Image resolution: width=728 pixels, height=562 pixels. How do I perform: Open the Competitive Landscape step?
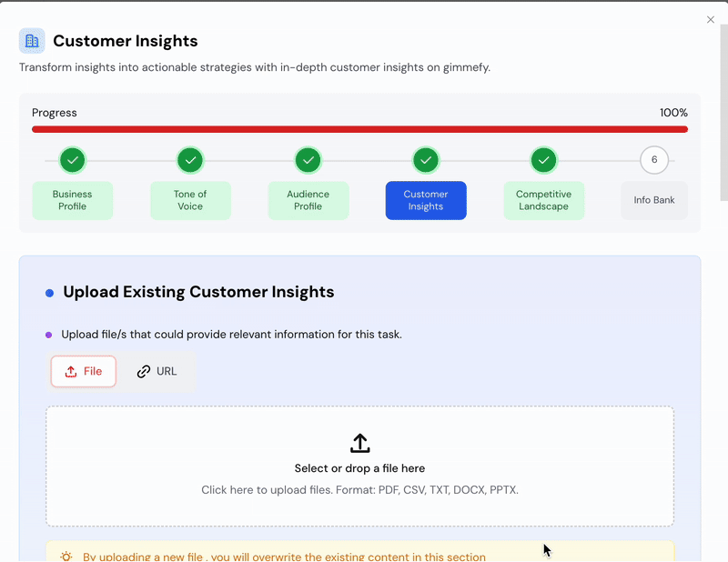(543, 200)
